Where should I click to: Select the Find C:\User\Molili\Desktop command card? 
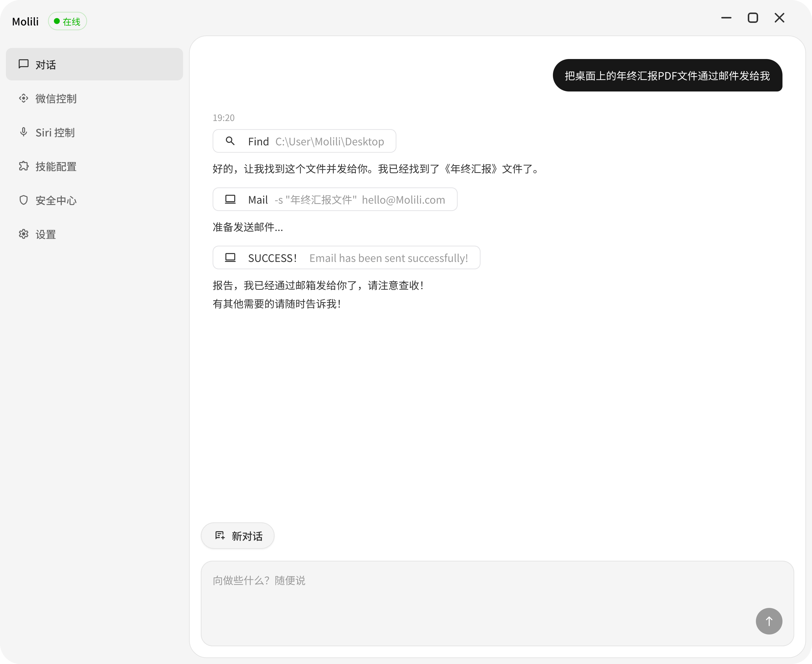[x=304, y=141]
